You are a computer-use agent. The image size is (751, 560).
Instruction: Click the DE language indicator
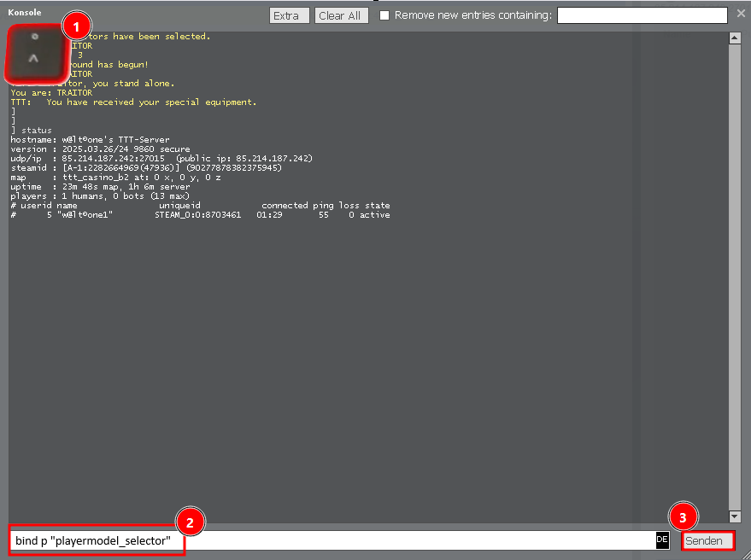pyautogui.click(x=662, y=540)
